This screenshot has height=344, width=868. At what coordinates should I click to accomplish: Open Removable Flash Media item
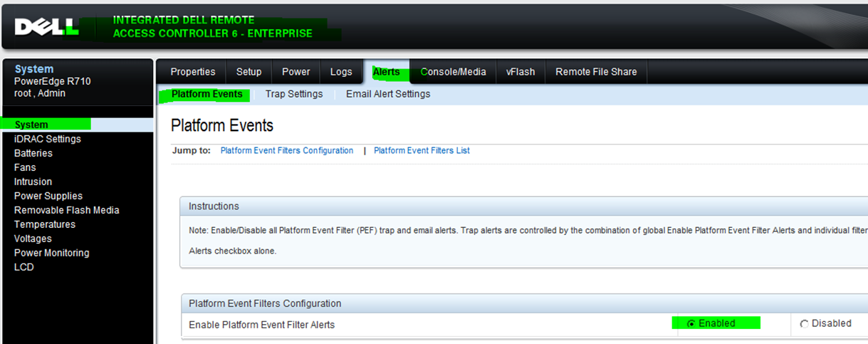click(x=66, y=210)
